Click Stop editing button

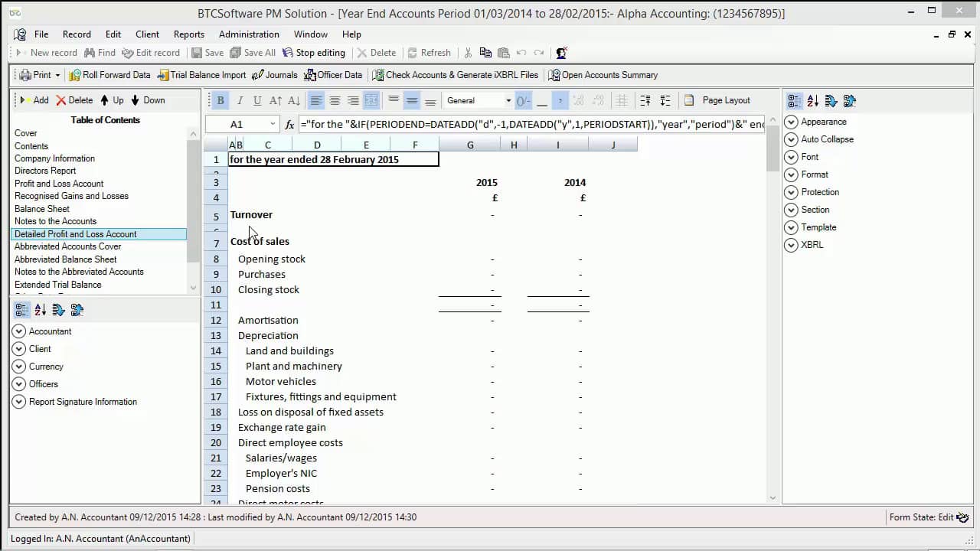pos(314,53)
